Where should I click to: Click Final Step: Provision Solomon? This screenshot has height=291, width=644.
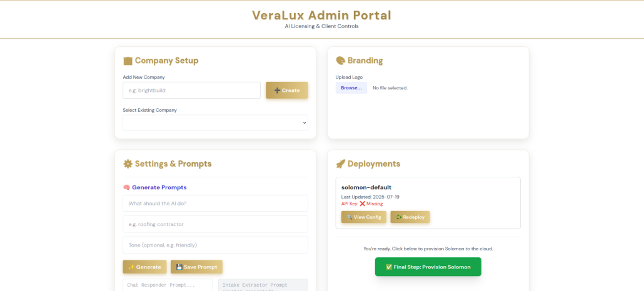pyautogui.click(x=428, y=267)
